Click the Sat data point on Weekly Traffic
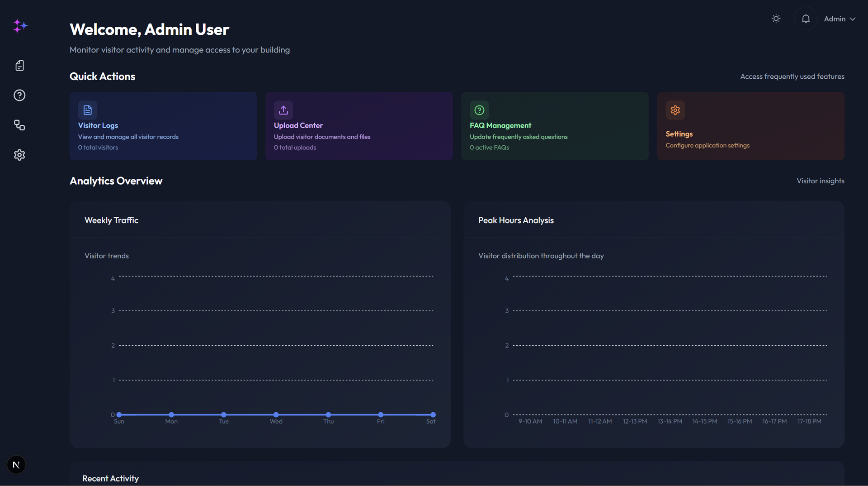 click(x=433, y=415)
